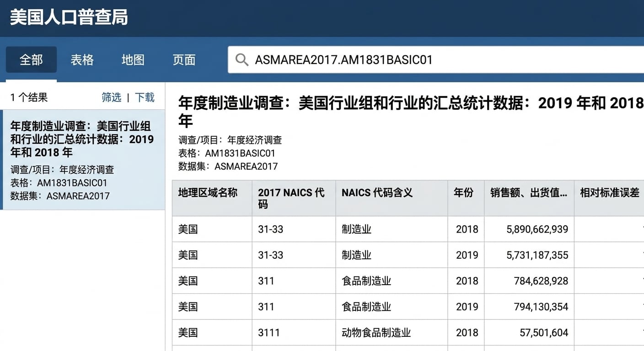Click the 销售额、出货值 column header
Viewport: 644px width, 351px height.
(529, 198)
